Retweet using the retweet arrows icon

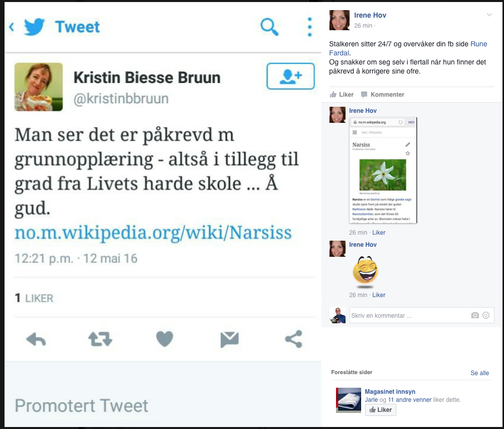pyautogui.click(x=100, y=339)
